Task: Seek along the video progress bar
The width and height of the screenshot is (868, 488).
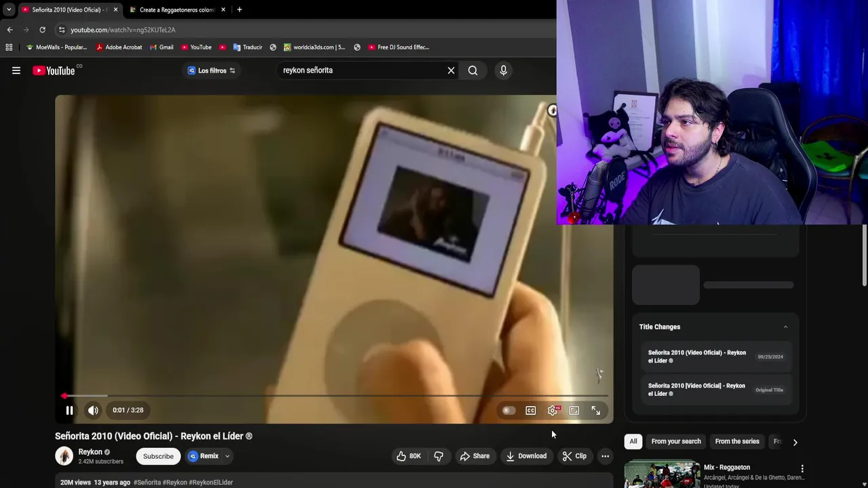Action: click(x=334, y=396)
